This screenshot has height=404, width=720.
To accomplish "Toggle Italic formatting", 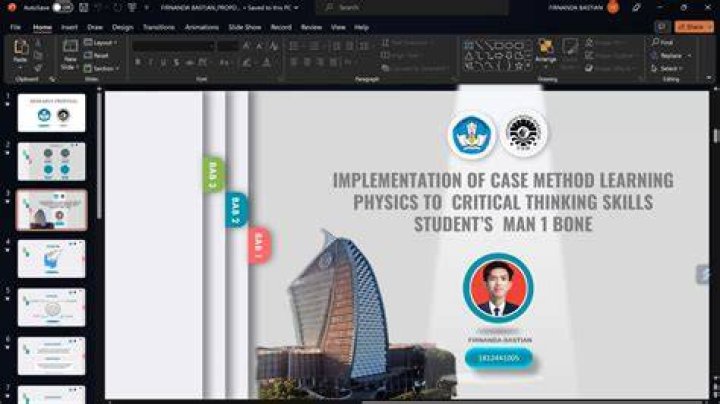I will coord(150,62).
